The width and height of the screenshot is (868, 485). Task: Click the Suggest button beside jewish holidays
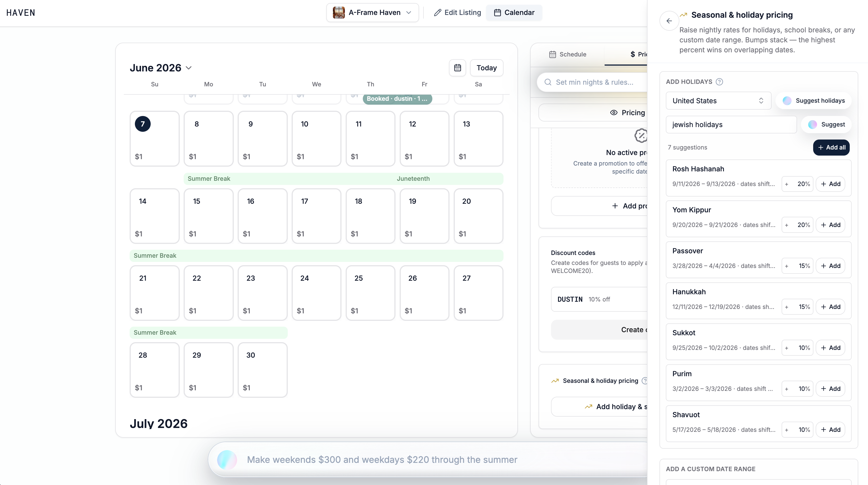pos(826,125)
